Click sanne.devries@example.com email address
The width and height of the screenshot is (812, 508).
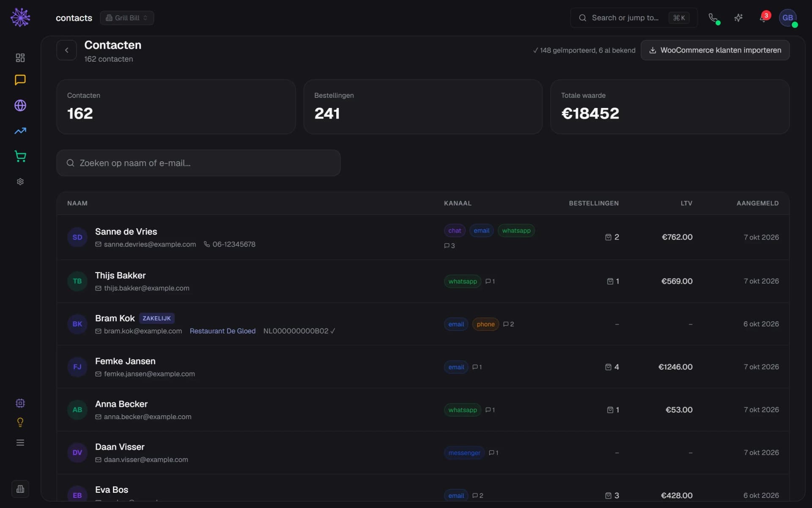tap(150, 244)
